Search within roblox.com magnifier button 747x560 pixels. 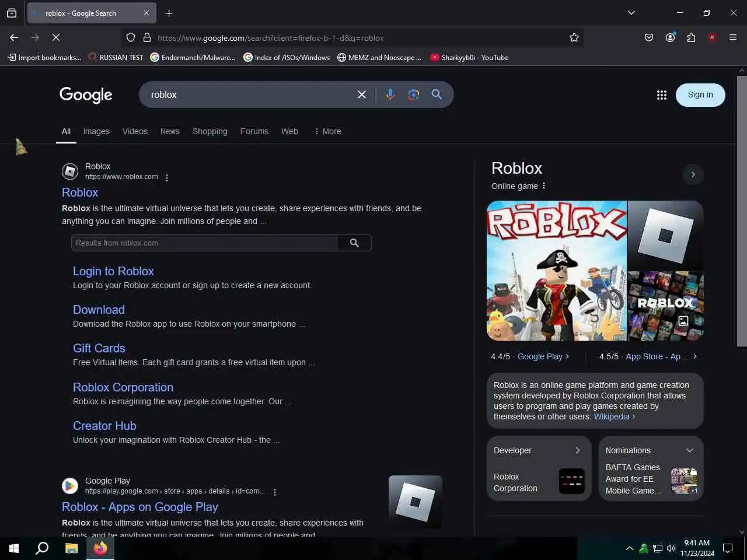354,243
